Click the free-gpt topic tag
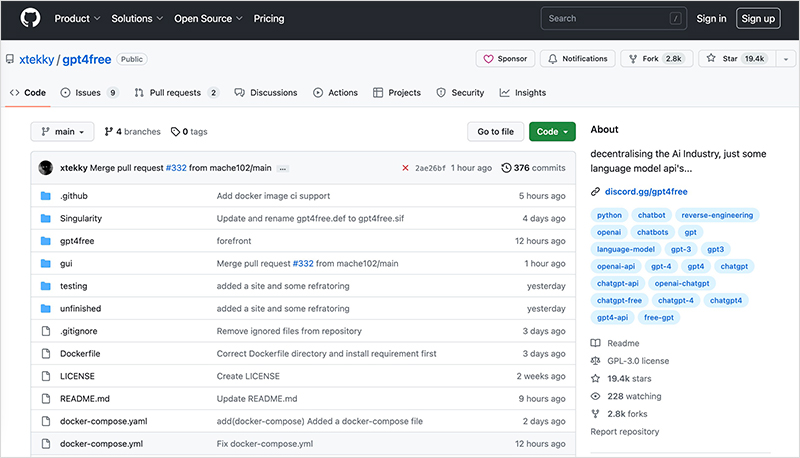800x458 pixels. (x=659, y=317)
